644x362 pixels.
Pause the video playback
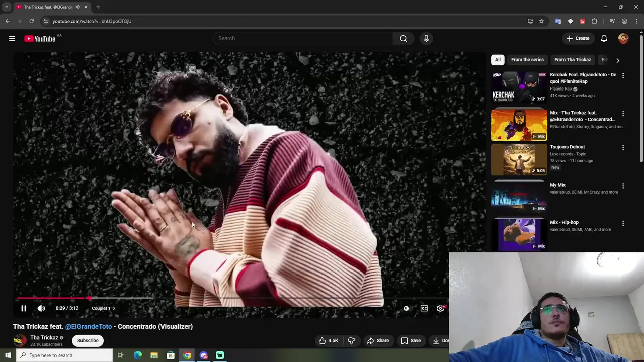pos(24,308)
